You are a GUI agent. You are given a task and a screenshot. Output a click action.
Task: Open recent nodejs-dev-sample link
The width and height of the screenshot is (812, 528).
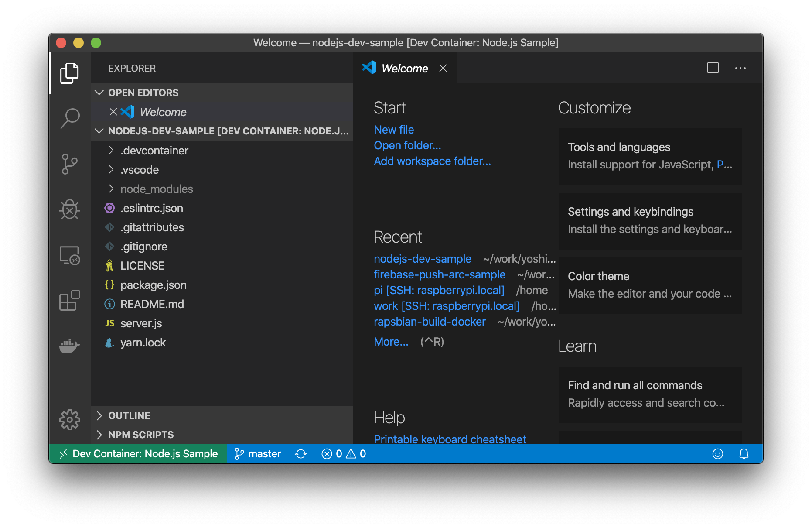coord(423,259)
